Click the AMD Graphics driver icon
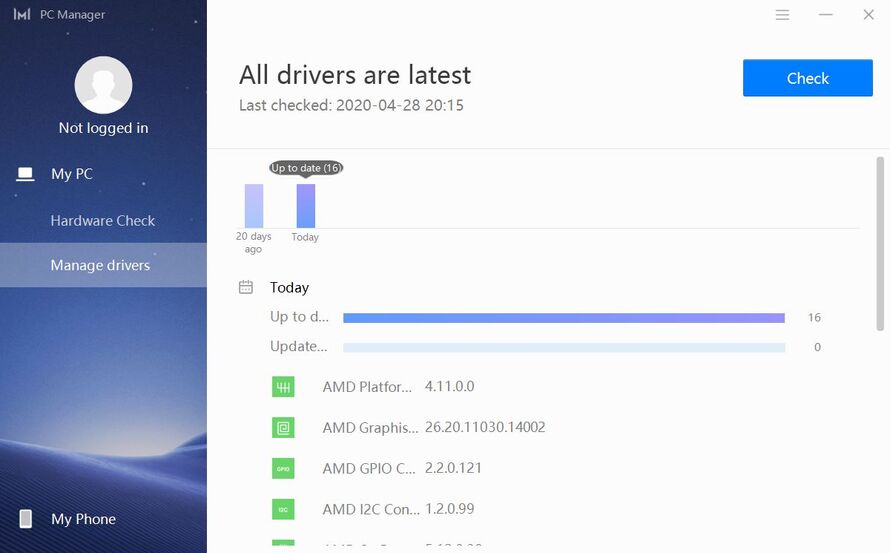 click(284, 428)
